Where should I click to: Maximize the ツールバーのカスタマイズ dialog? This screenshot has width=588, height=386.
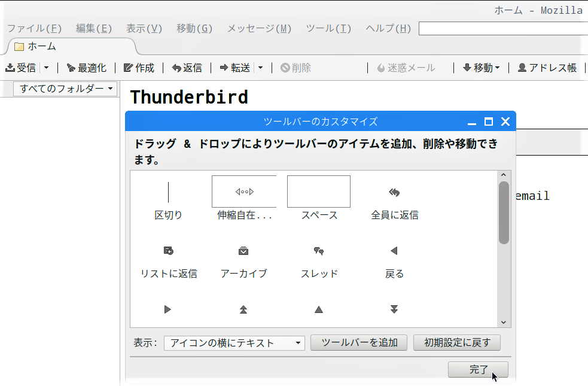tap(488, 121)
